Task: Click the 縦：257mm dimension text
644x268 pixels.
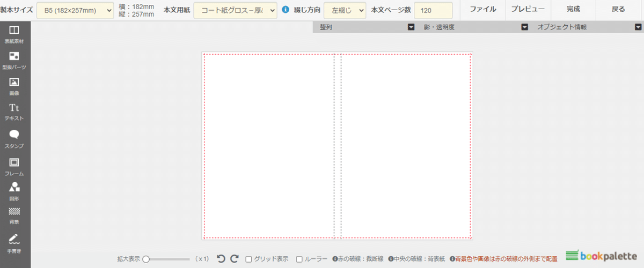Action: [136, 14]
